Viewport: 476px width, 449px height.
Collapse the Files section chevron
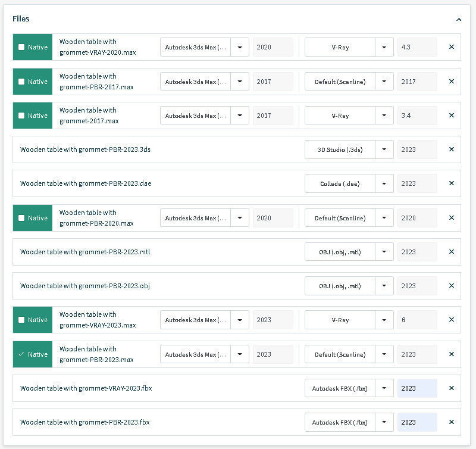459,19
